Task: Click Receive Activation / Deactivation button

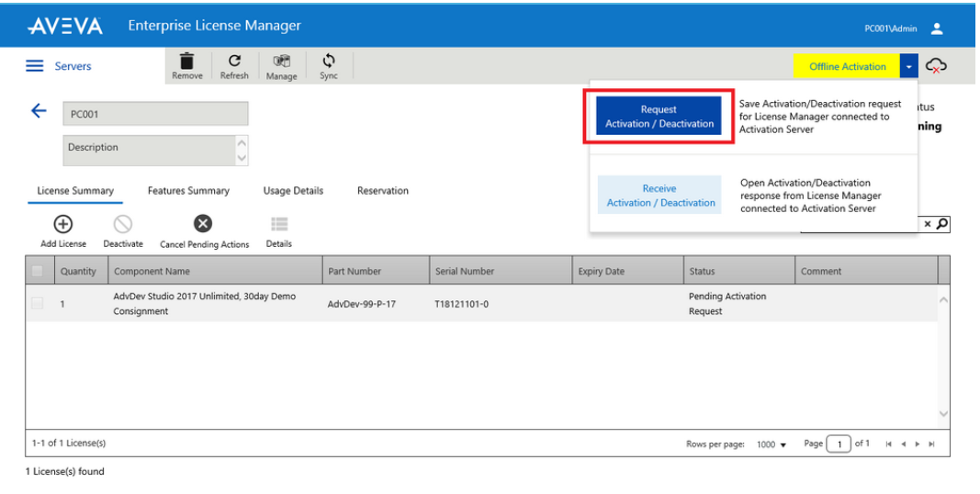Action: click(x=660, y=196)
